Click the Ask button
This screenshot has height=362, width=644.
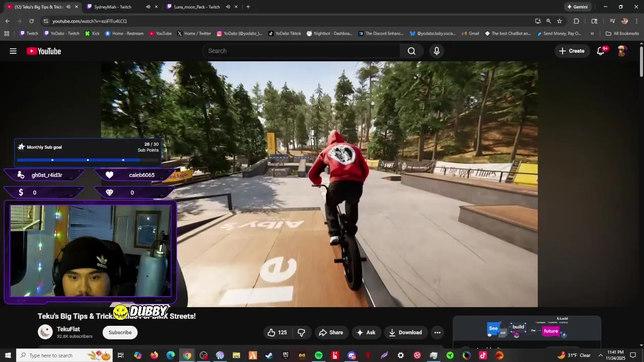tap(366, 332)
